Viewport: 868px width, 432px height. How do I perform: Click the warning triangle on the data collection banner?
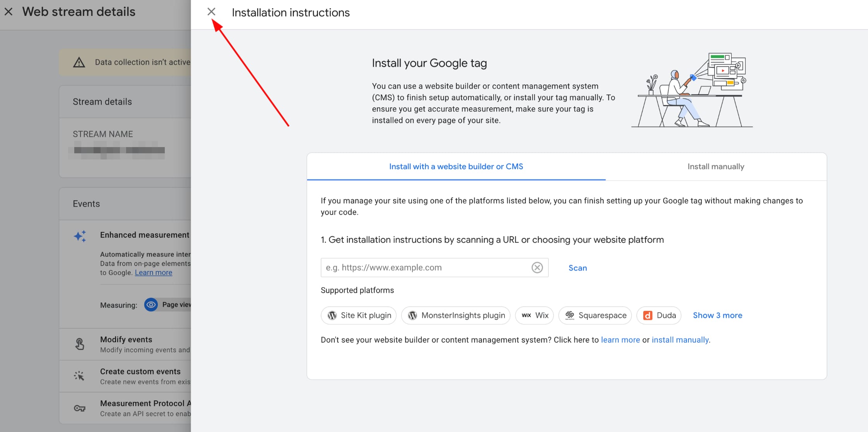[79, 62]
